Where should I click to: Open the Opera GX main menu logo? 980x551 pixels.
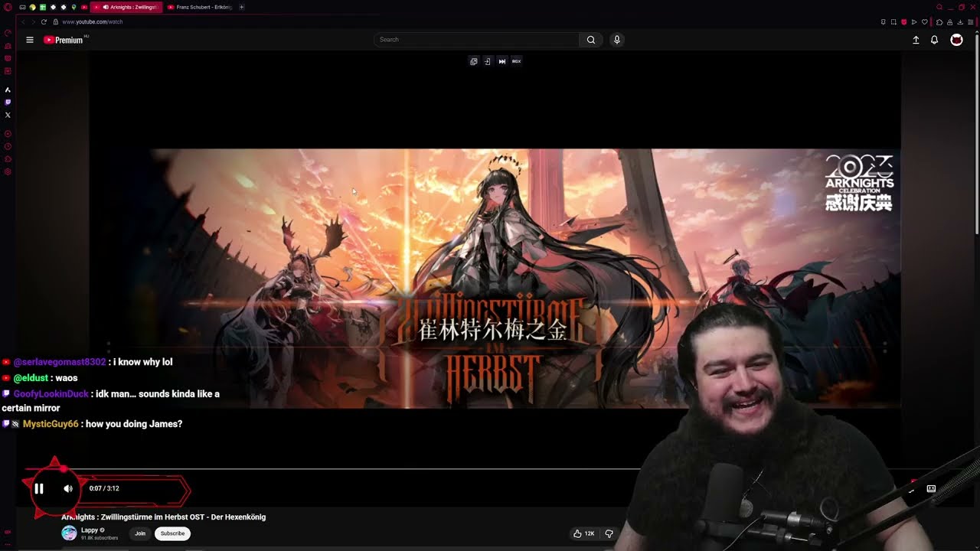tap(8, 7)
